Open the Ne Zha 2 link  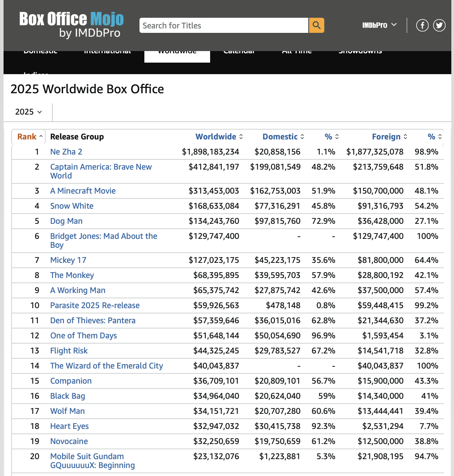pos(66,152)
